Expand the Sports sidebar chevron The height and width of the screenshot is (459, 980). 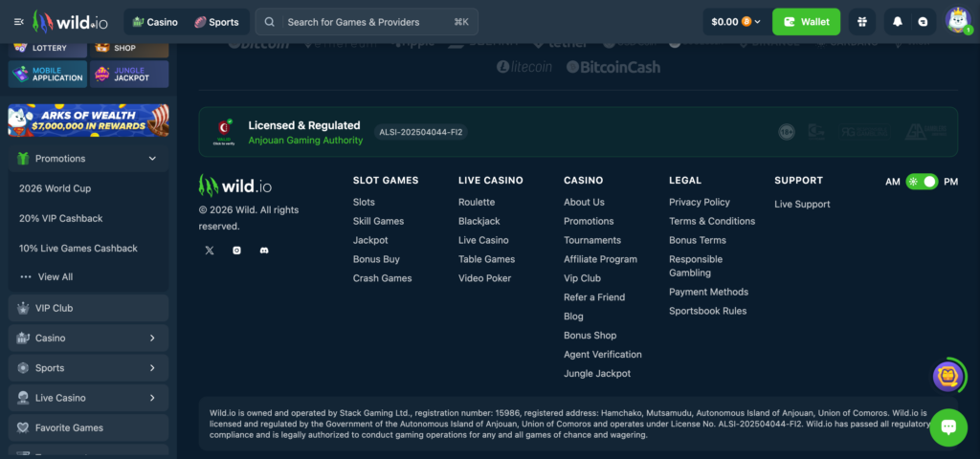152,368
